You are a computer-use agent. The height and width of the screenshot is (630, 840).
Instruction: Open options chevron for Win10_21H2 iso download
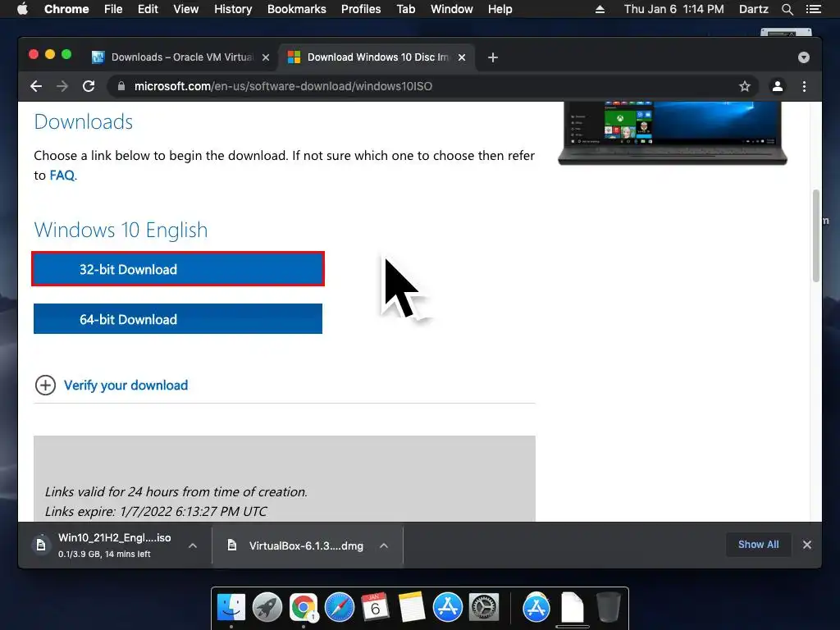(193, 546)
